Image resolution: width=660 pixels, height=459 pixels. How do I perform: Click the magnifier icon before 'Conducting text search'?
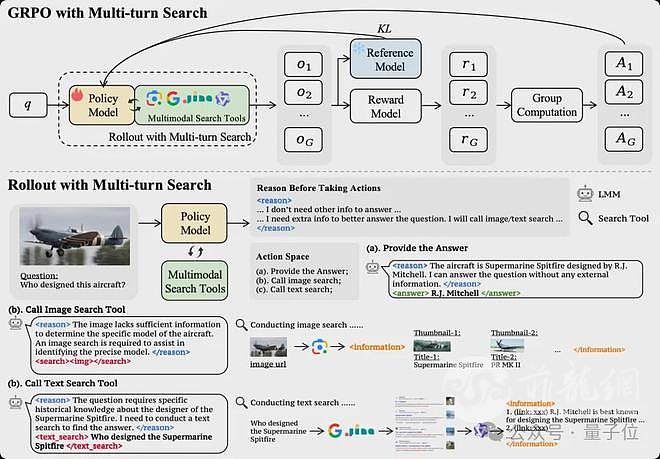pos(241,402)
